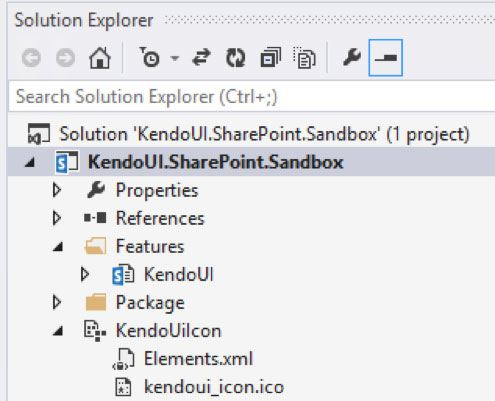Select the References tree item
The image size is (495, 401).
160,218
